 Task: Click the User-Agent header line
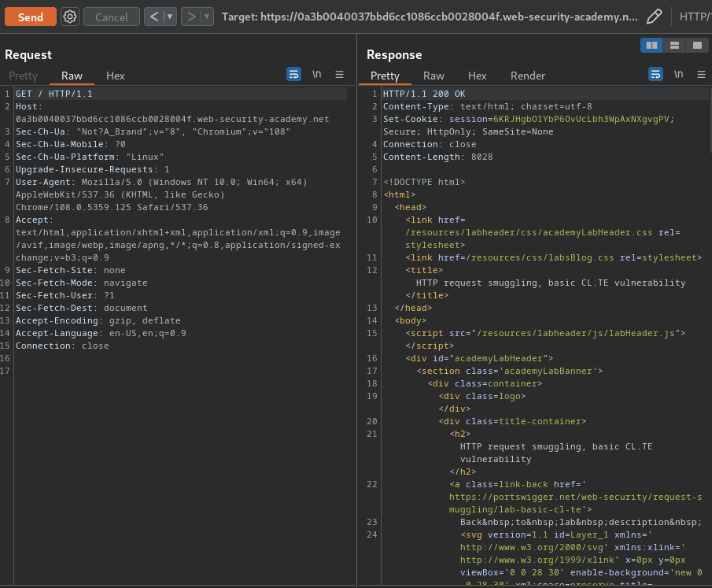(x=161, y=194)
